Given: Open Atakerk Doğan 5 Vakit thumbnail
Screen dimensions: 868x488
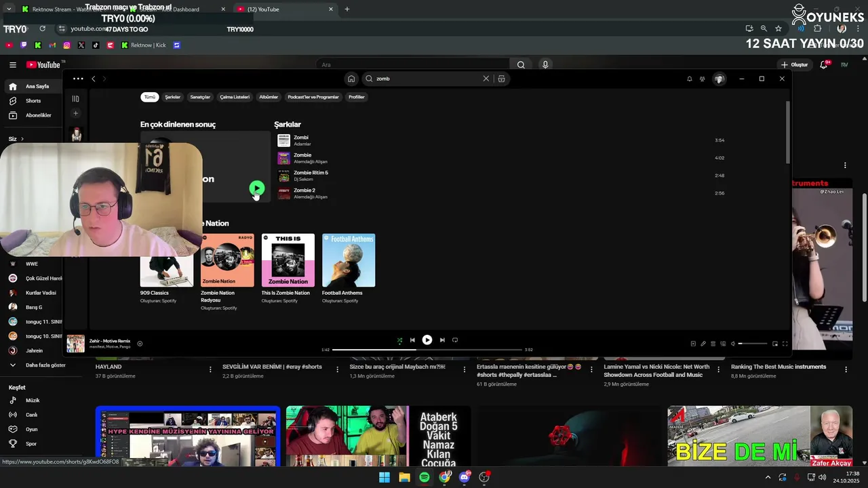Looking at the screenshot, I should tap(378, 436).
